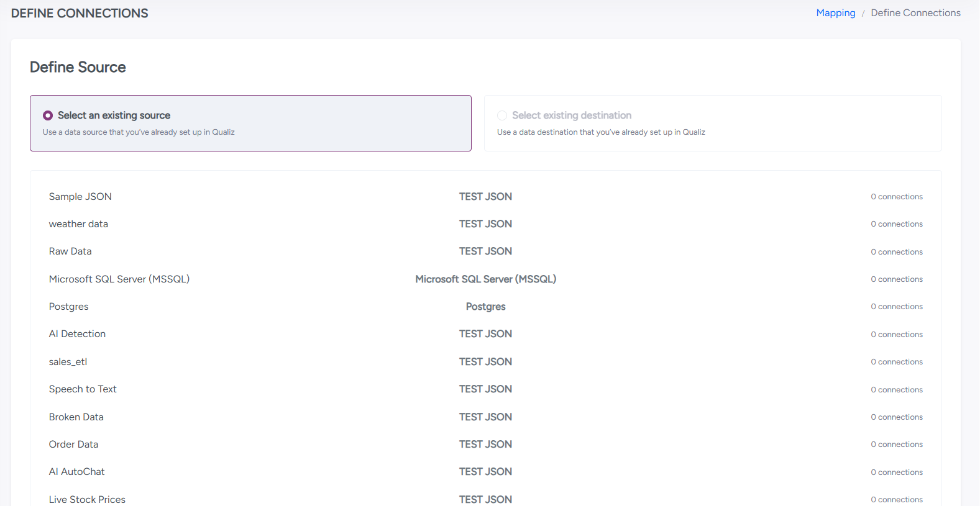980x506 pixels.
Task: Select the 'Select an existing source' radio button
Action: (48, 115)
